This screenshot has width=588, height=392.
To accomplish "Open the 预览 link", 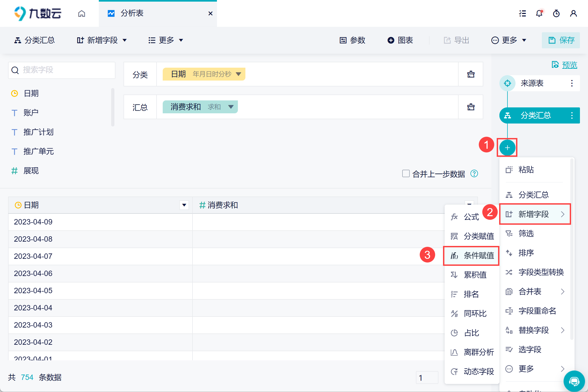I will pos(569,65).
